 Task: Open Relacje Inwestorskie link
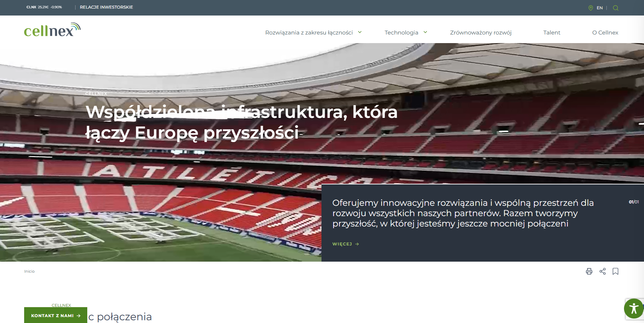(106, 7)
